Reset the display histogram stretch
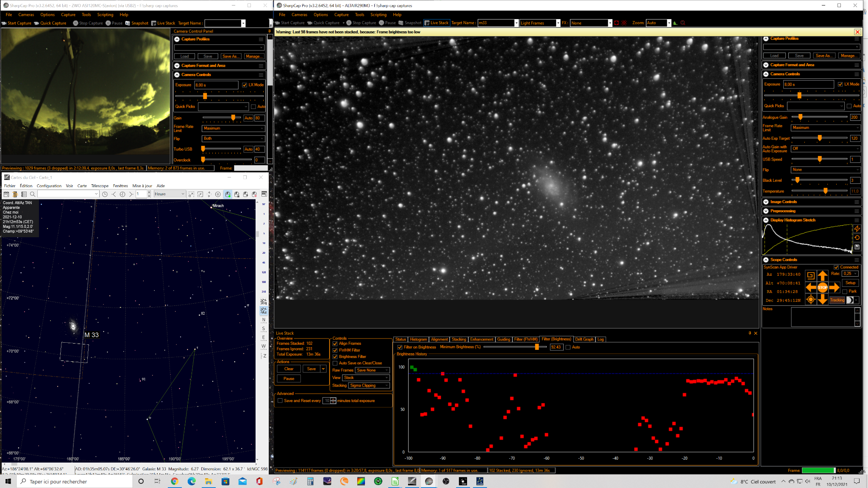This screenshot has width=868, height=488. tap(857, 238)
